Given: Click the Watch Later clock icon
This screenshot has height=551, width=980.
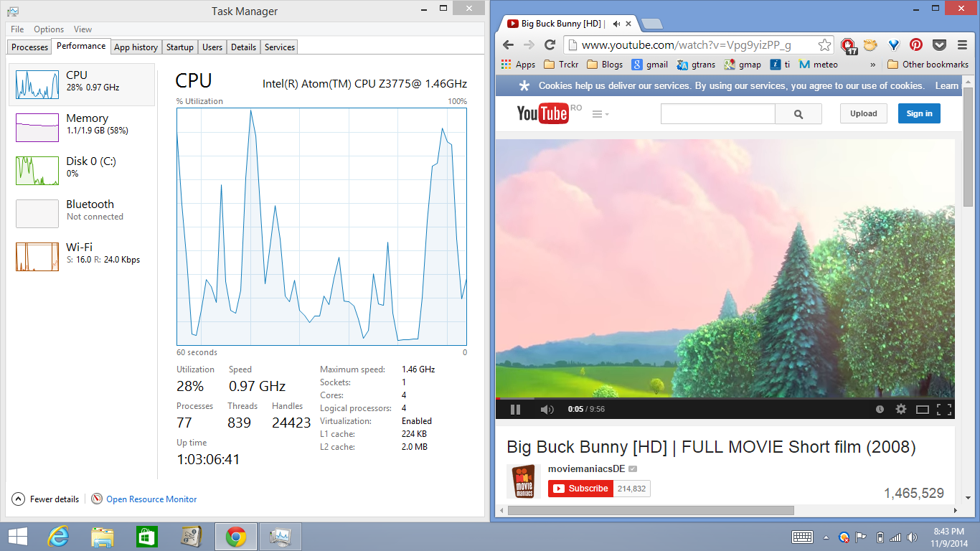Looking at the screenshot, I should [x=880, y=409].
